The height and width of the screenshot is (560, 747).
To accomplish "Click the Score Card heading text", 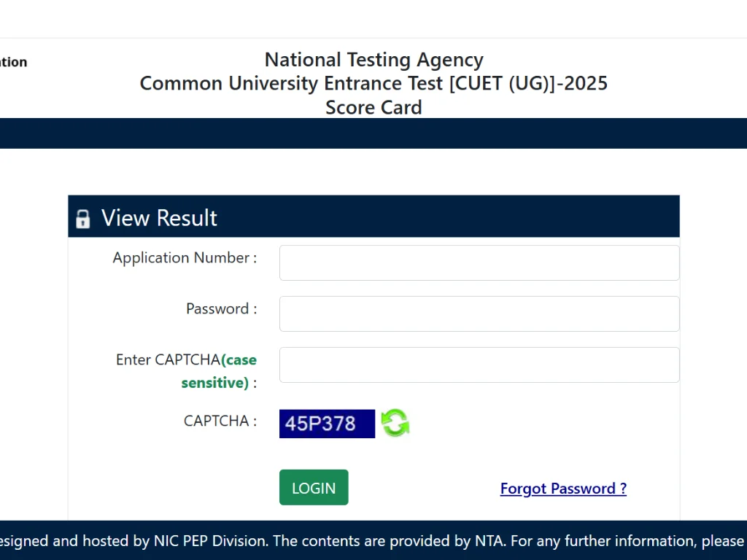I will [373, 107].
